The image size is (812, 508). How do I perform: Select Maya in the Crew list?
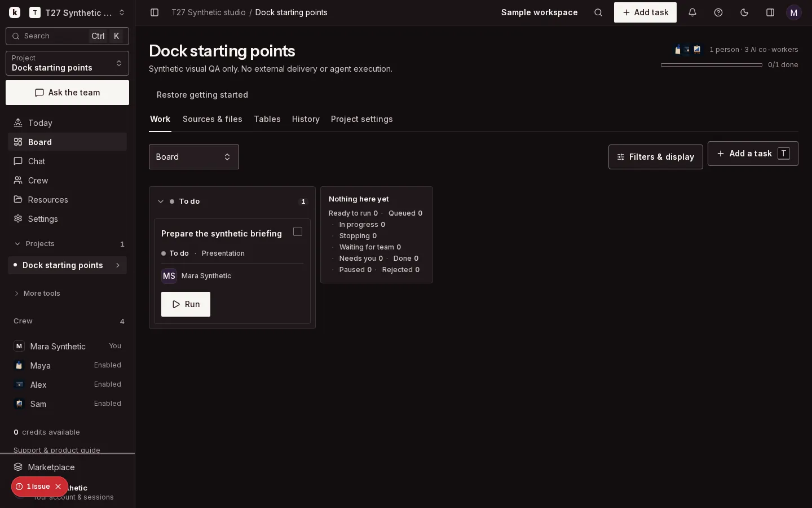pyautogui.click(x=67, y=366)
